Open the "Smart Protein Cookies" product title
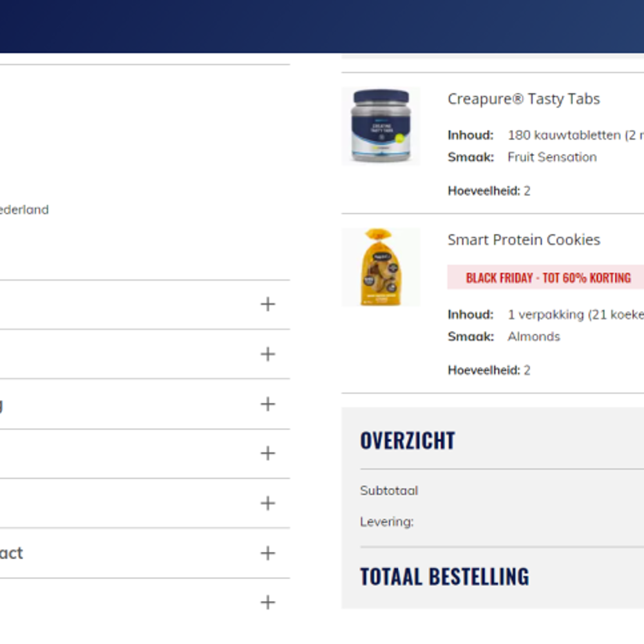Screen dimensions: 644x644 pyautogui.click(x=524, y=240)
